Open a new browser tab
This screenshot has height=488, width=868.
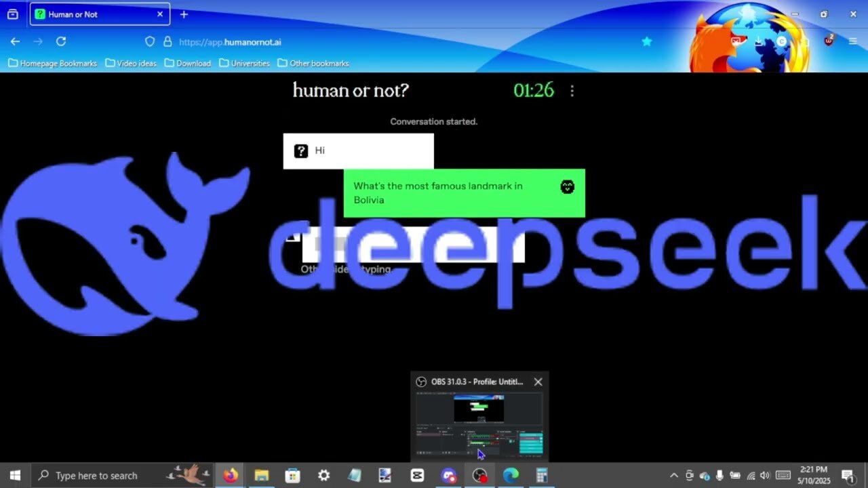(x=184, y=14)
